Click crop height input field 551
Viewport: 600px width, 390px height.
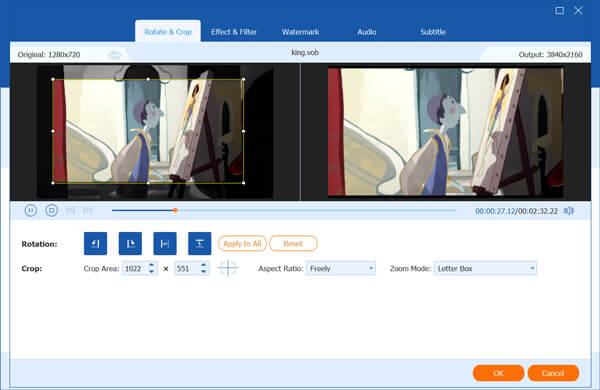[x=187, y=268]
